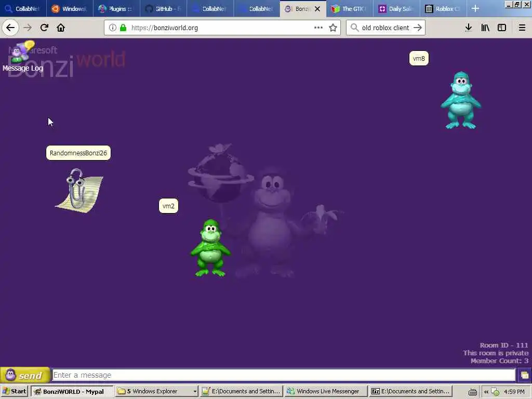Go back using the browser back arrow
This screenshot has height=399, width=532.
(x=10, y=28)
